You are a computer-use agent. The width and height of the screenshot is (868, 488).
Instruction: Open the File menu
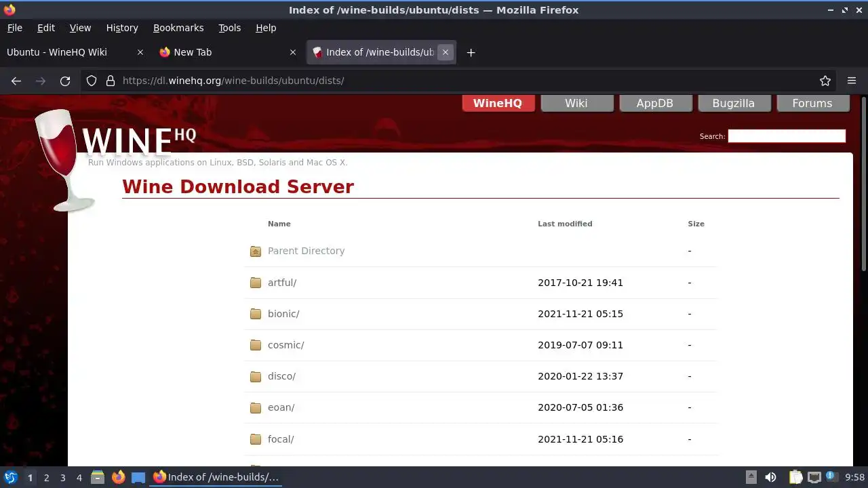(14, 28)
